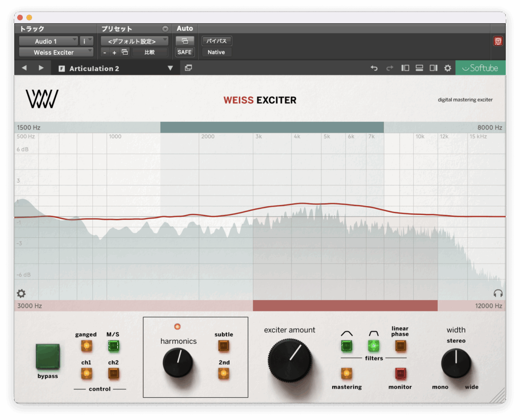Click the 12000 Hz frequency value

(489, 306)
